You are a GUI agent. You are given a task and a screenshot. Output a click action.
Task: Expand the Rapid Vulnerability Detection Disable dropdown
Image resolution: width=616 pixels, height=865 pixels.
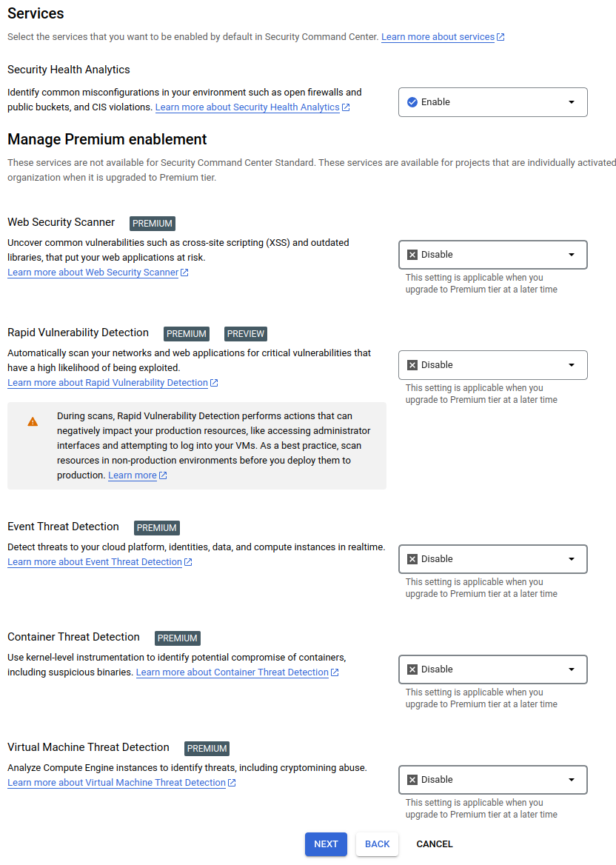coord(493,365)
